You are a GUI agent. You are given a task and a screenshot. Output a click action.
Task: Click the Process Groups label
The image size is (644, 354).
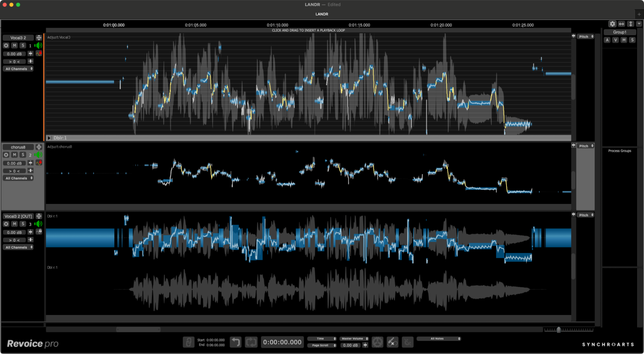tap(620, 151)
